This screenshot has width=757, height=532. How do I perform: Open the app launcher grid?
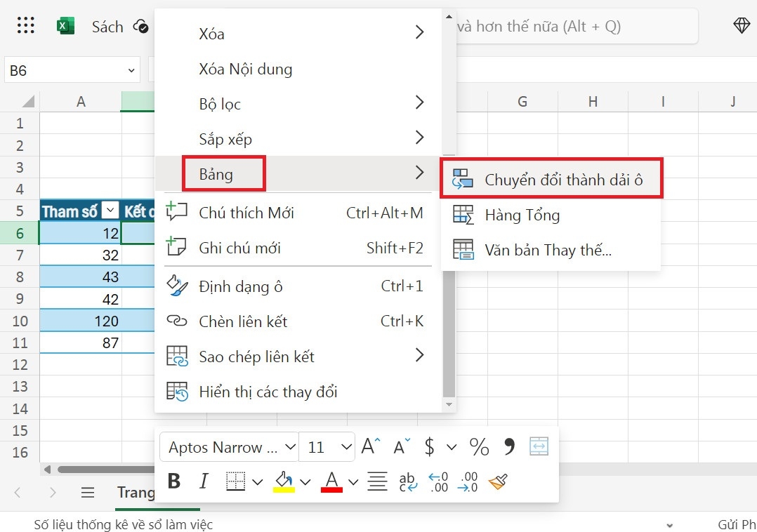(25, 25)
